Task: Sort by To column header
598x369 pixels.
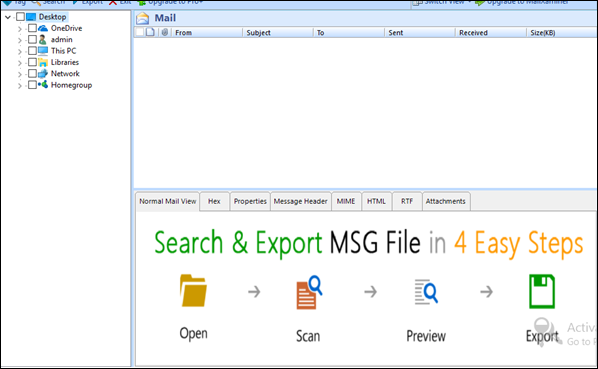Action: (349, 32)
